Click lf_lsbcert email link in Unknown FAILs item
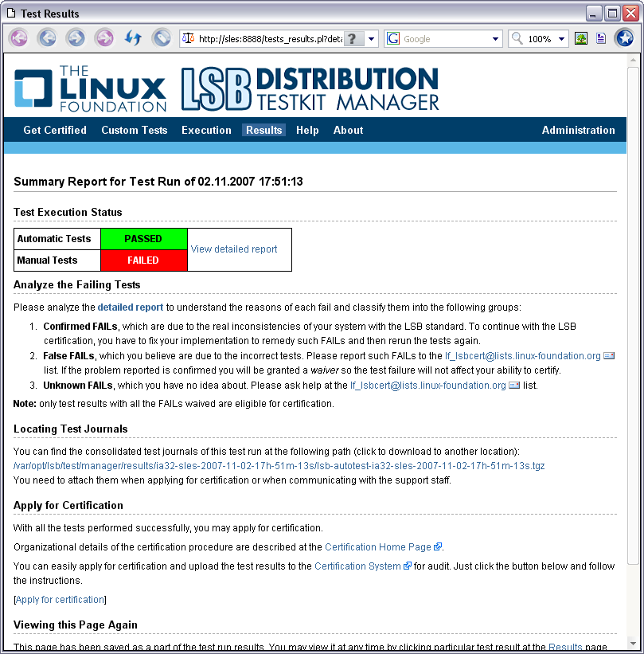 [428, 385]
